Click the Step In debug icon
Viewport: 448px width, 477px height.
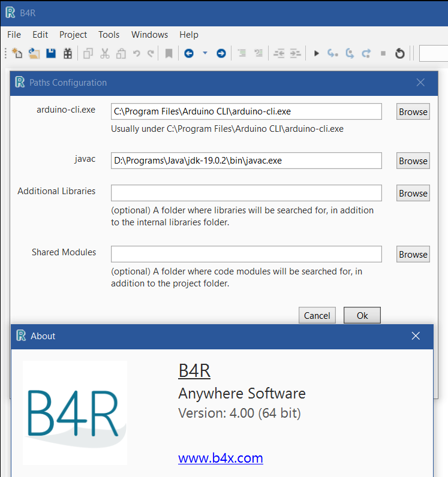pyautogui.click(x=333, y=53)
